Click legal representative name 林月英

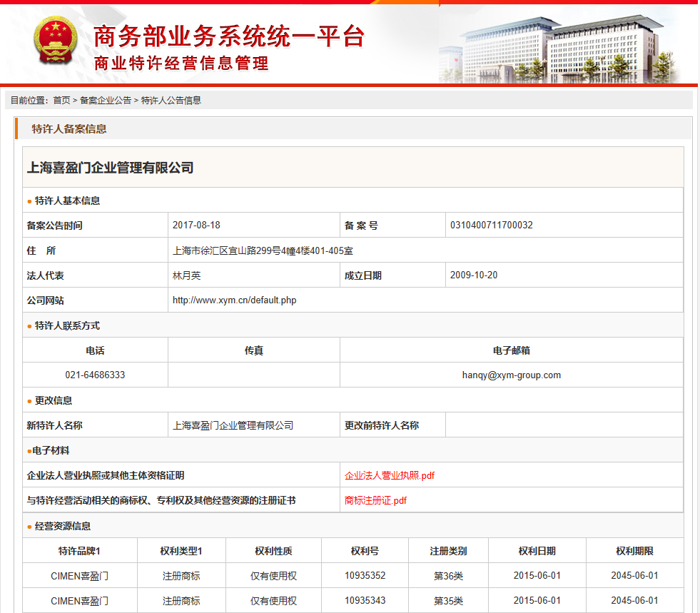click(187, 275)
